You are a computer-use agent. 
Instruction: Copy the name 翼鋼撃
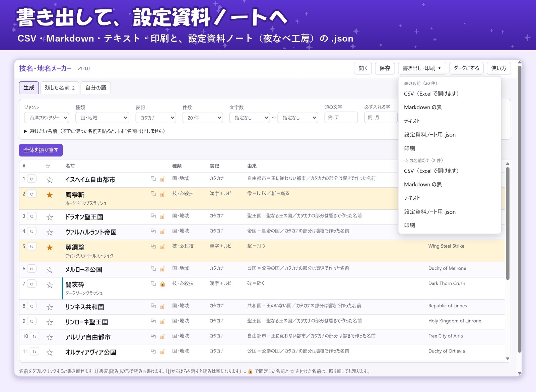(153, 246)
